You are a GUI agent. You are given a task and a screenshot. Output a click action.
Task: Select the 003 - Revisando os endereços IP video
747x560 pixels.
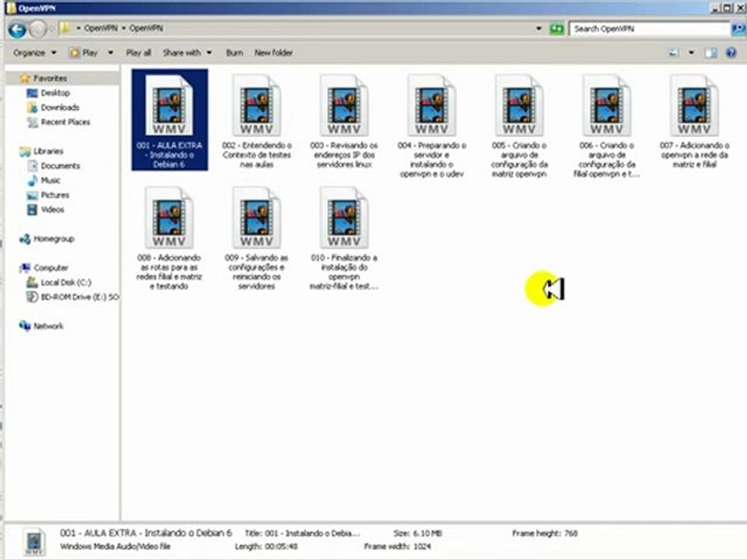coord(344,121)
